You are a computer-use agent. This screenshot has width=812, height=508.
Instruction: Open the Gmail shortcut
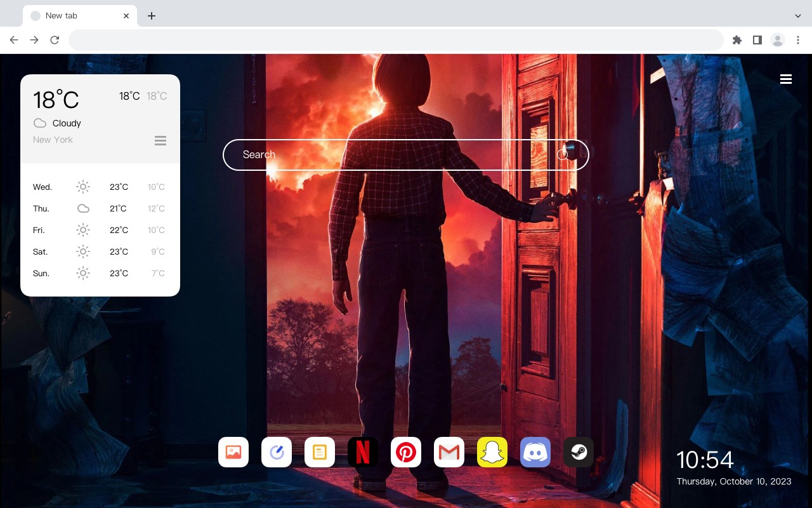[449, 452]
